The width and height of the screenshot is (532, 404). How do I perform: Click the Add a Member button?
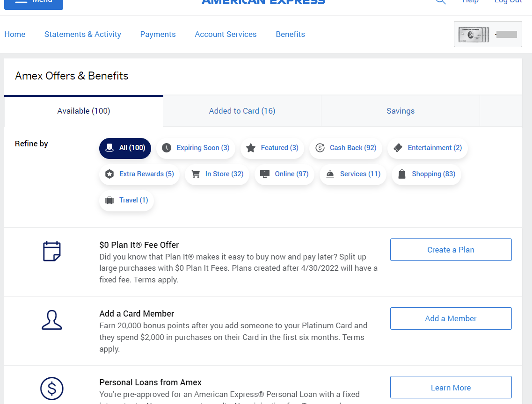(451, 318)
